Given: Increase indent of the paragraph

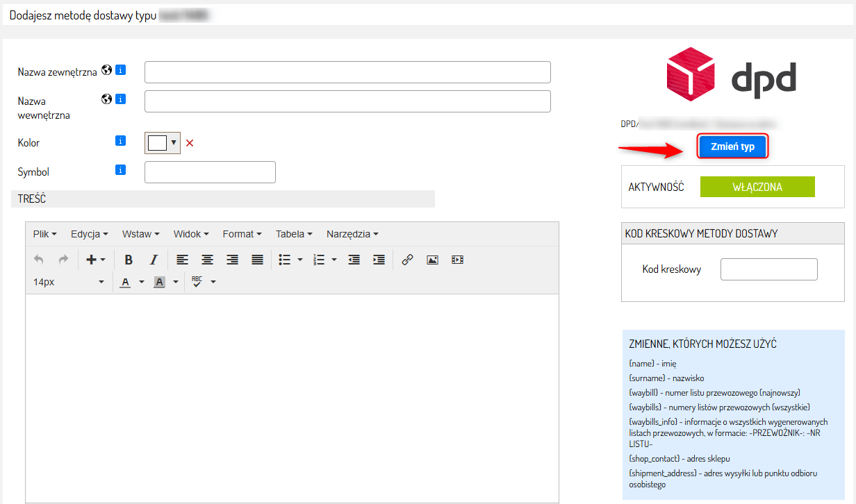Looking at the screenshot, I should pyautogui.click(x=379, y=260).
